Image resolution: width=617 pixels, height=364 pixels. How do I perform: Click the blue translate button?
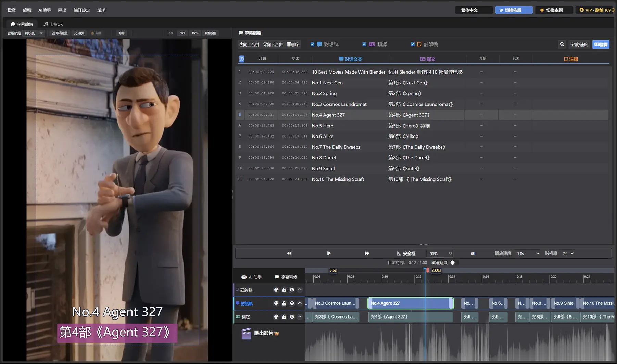coord(601,44)
